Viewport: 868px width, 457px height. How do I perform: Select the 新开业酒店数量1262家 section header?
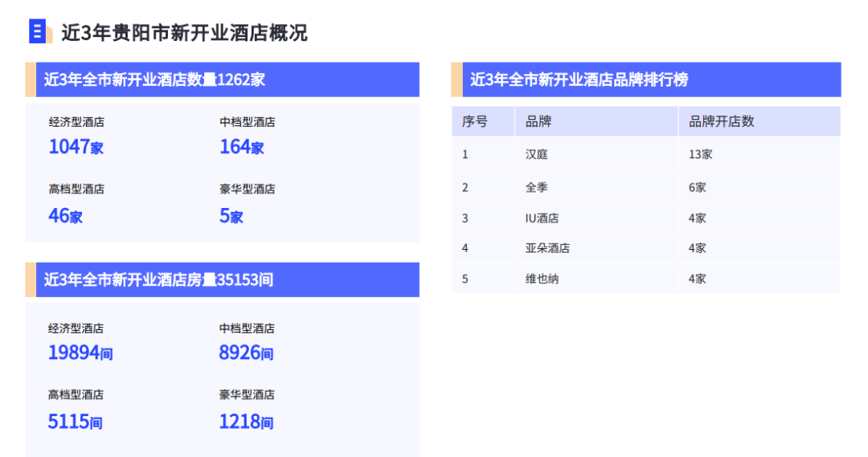[154, 80]
